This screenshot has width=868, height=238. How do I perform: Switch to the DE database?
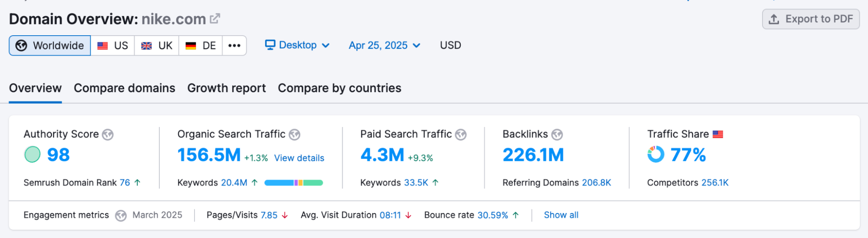point(201,46)
